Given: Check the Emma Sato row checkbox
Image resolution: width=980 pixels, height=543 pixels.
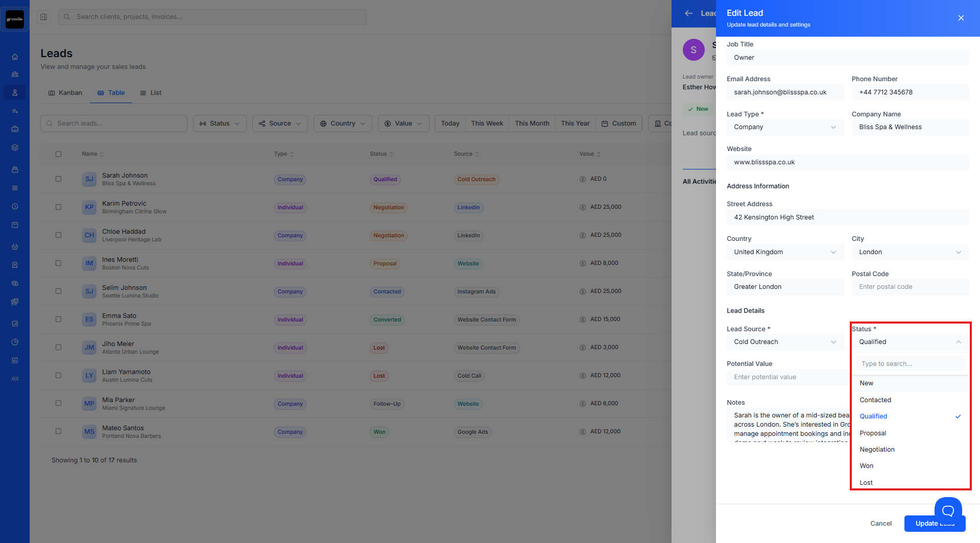Looking at the screenshot, I should 58,319.
